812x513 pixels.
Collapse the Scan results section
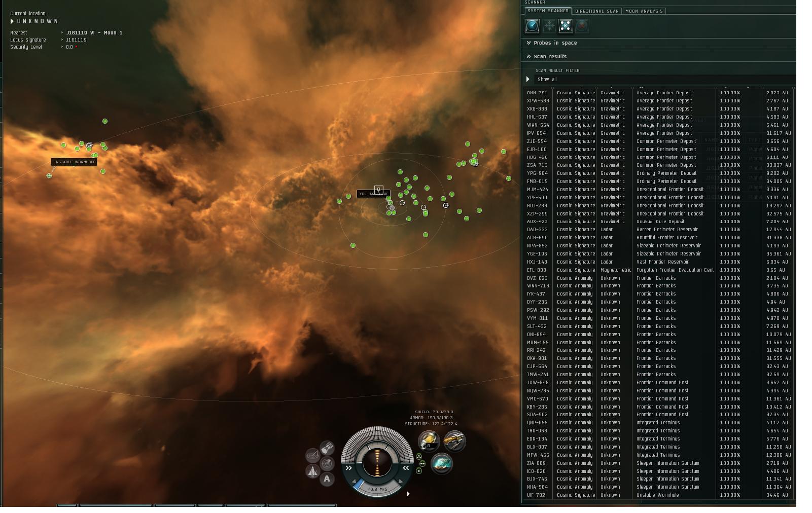(658, 57)
